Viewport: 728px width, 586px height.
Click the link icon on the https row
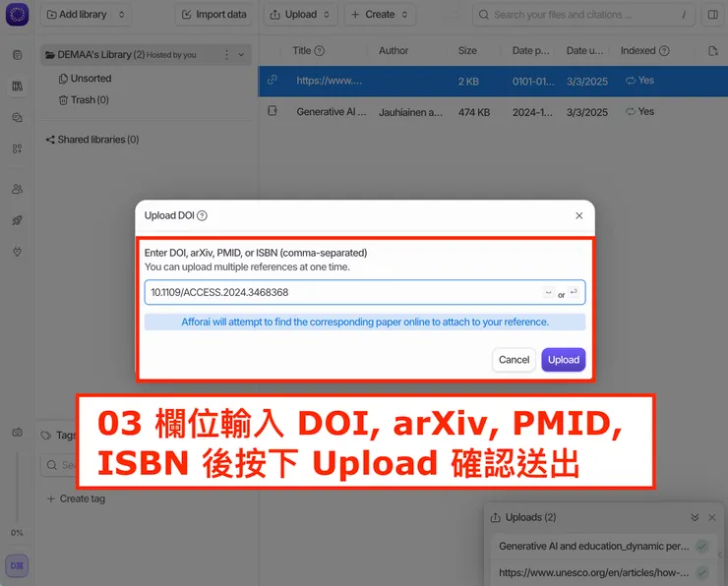pos(273,81)
